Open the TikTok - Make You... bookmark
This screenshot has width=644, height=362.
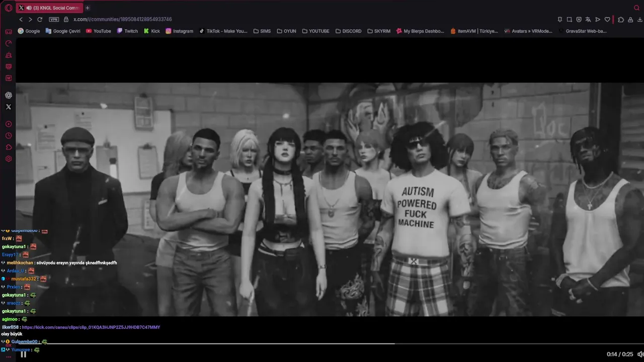pyautogui.click(x=223, y=31)
